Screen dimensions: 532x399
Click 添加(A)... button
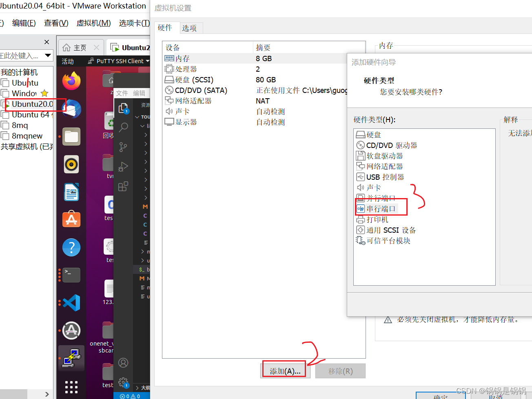pos(285,371)
